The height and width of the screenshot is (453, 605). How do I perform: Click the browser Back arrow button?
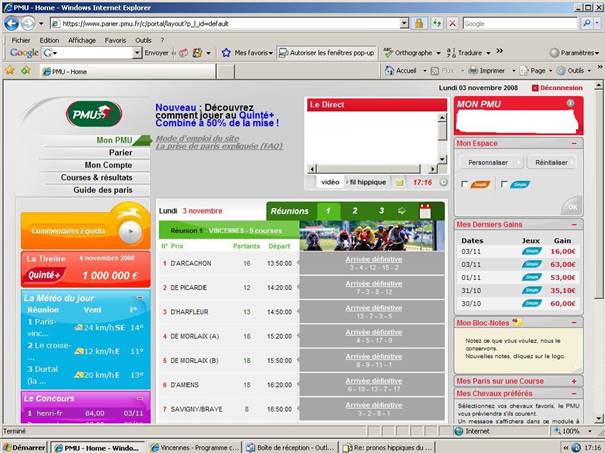coord(12,24)
